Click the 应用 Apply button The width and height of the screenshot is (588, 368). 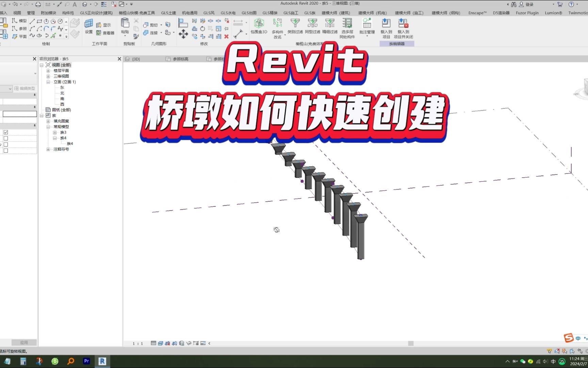point(24,342)
